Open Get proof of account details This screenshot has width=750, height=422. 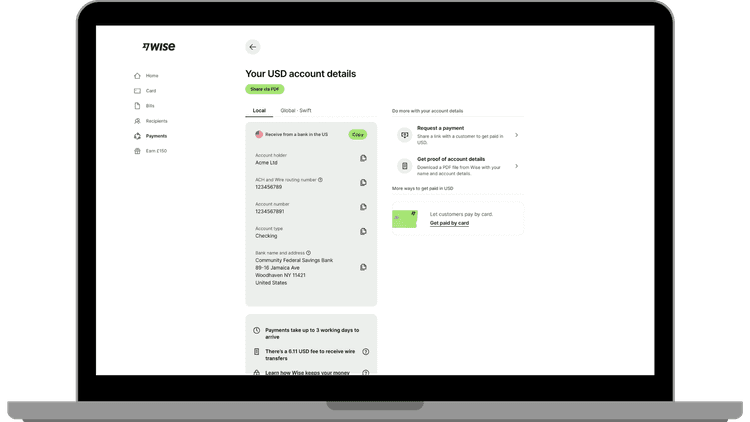458,166
